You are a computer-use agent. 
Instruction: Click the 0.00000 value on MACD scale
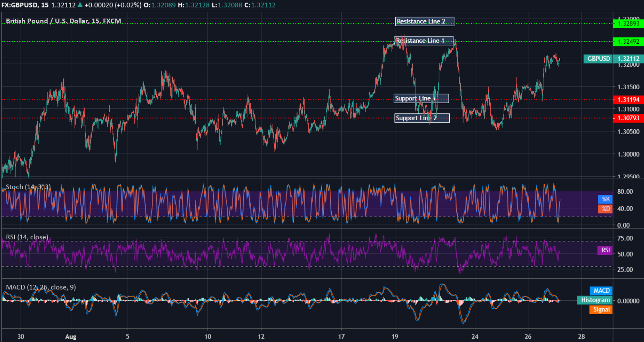click(x=629, y=301)
